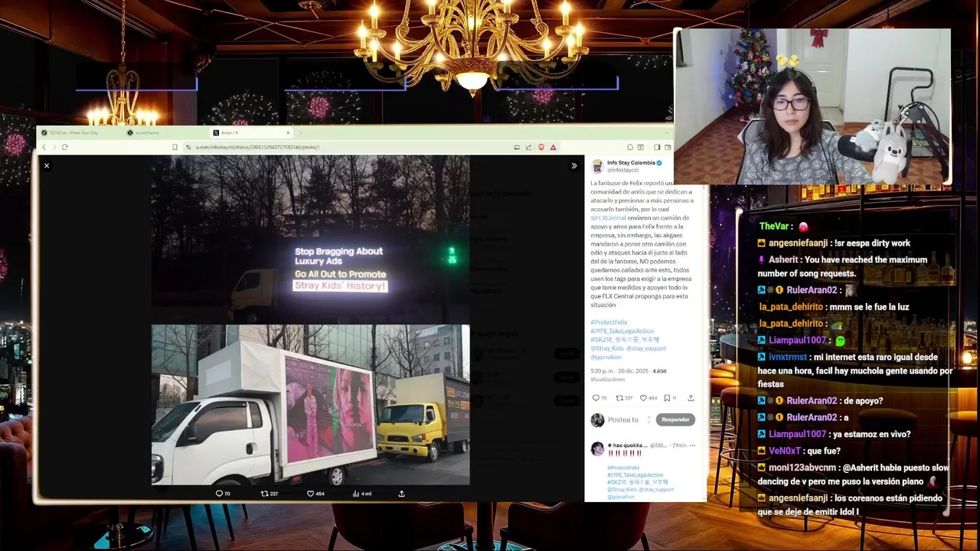Open the @stay_support mention in main post

point(646,348)
